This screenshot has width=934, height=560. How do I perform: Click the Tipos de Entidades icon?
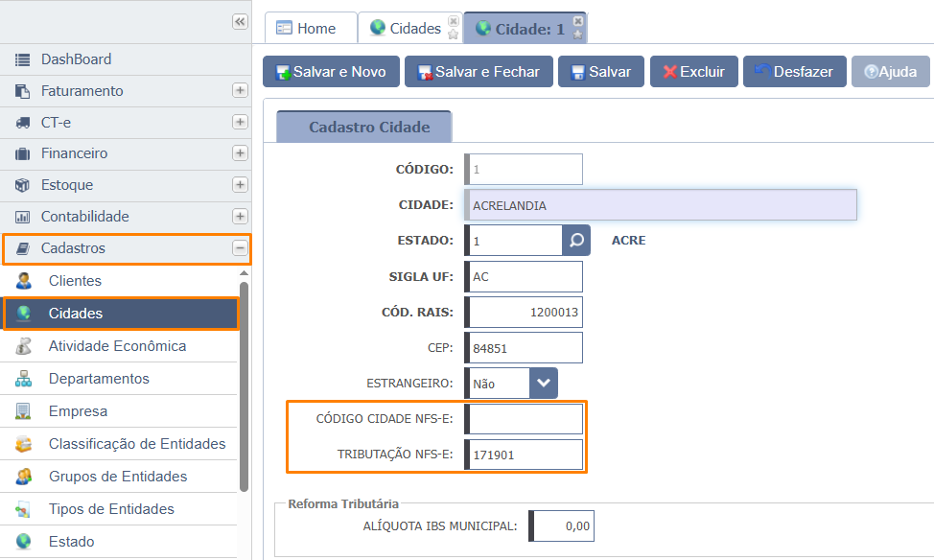coord(24,509)
